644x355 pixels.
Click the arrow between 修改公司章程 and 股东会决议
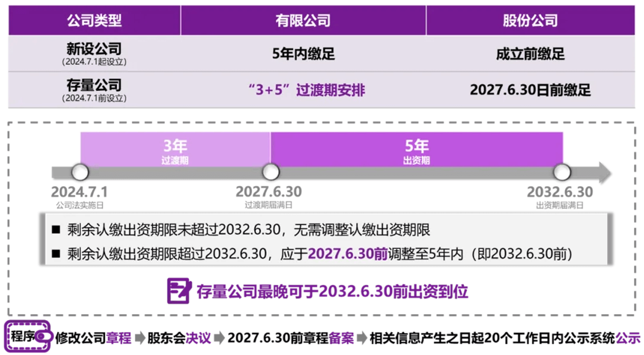coord(140,338)
